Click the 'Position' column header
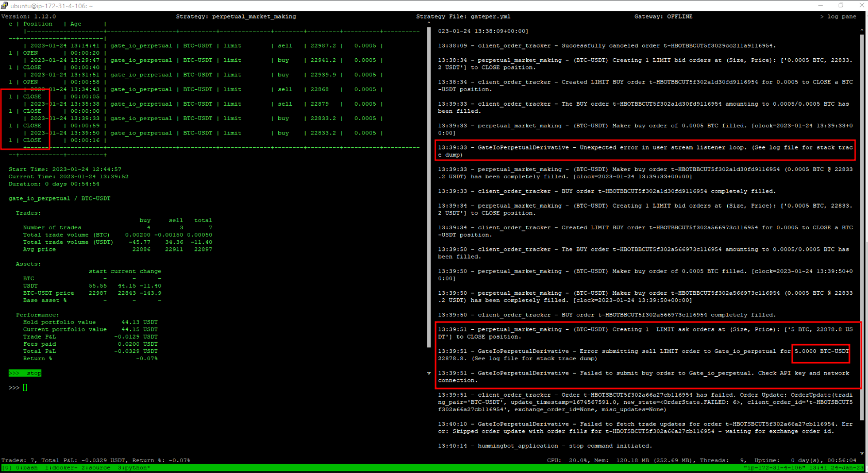Viewport: 868px width, 473px height. [38, 24]
